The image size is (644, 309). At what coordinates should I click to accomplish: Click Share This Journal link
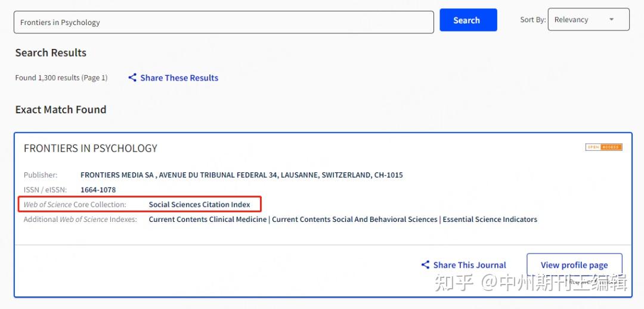(x=469, y=265)
